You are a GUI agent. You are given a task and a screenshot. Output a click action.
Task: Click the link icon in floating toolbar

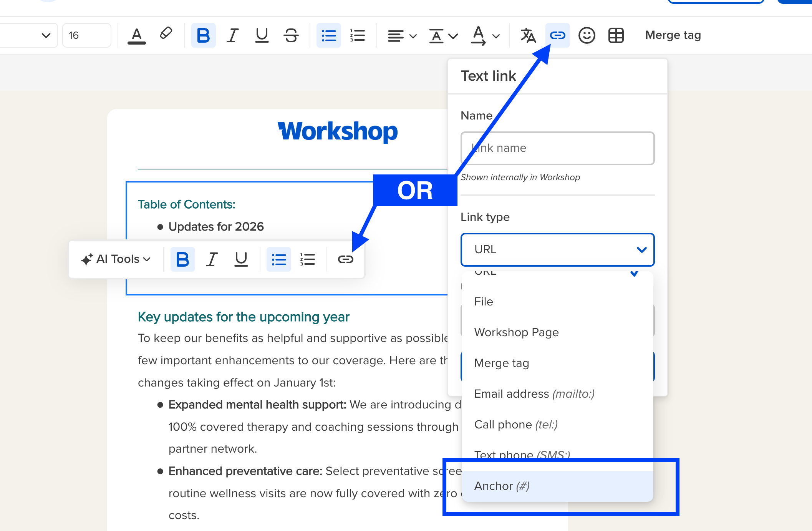pos(345,259)
